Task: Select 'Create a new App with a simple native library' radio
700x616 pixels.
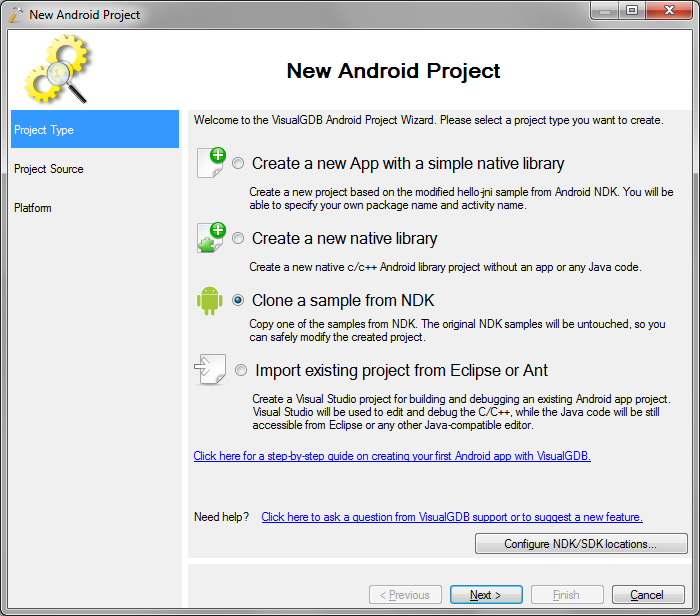Action: [238, 163]
